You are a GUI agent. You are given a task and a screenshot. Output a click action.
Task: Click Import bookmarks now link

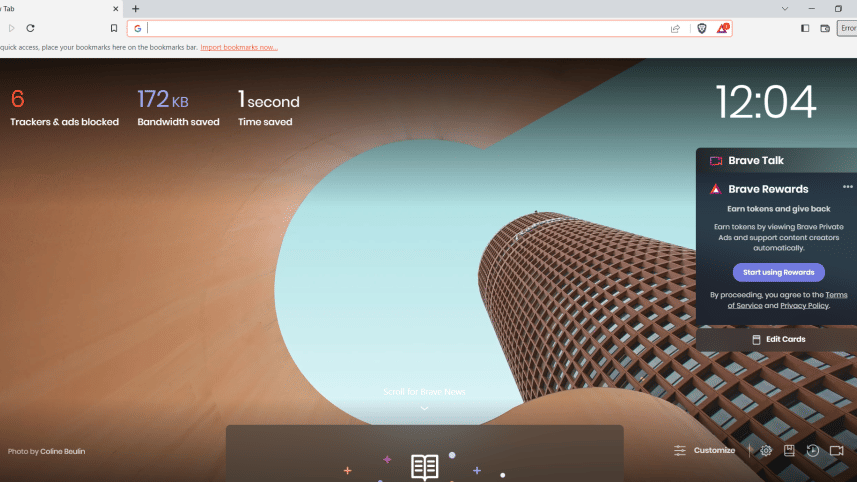[x=239, y=47]
